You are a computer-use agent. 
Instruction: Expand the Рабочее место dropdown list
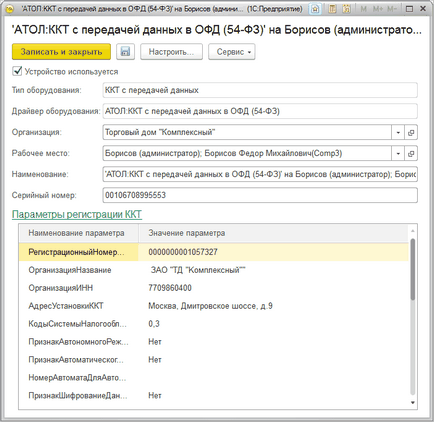click(x=398, y=154)
